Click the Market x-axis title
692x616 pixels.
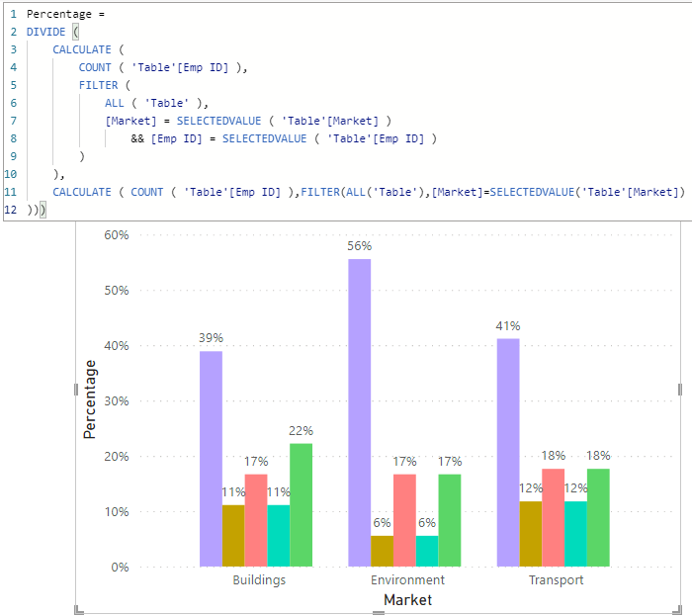(407, 600)
